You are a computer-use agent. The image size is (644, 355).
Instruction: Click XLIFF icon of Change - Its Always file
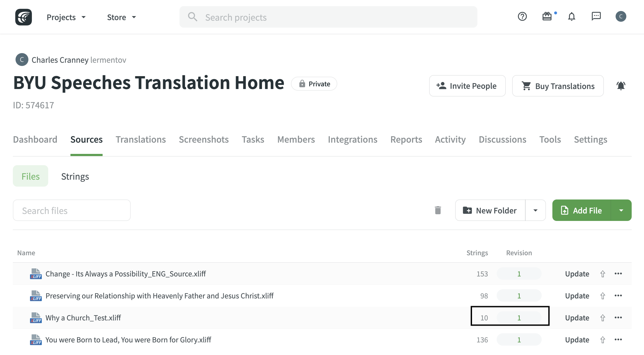click(36, 274)
